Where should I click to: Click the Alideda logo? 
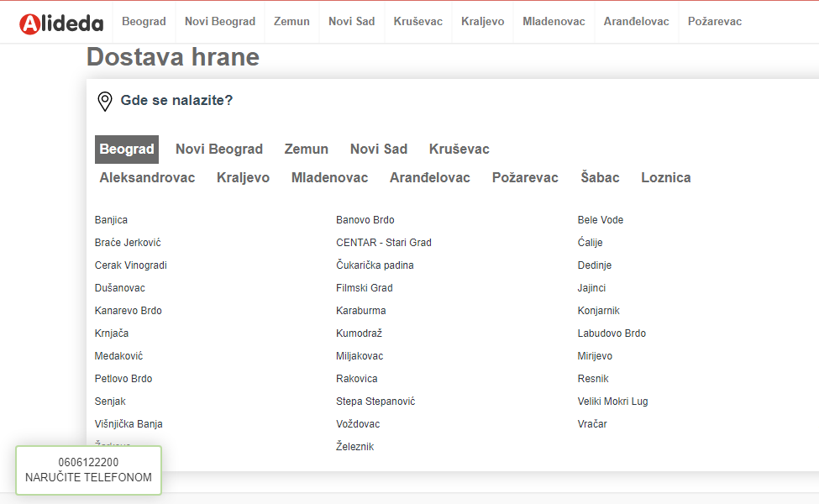[x=61, y=23]
